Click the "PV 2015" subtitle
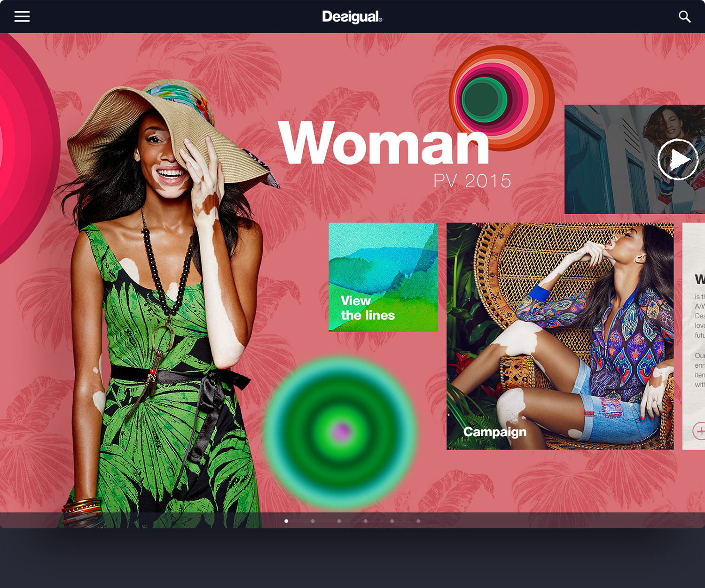This screenshot has height=588, width=705. point(472,181)
